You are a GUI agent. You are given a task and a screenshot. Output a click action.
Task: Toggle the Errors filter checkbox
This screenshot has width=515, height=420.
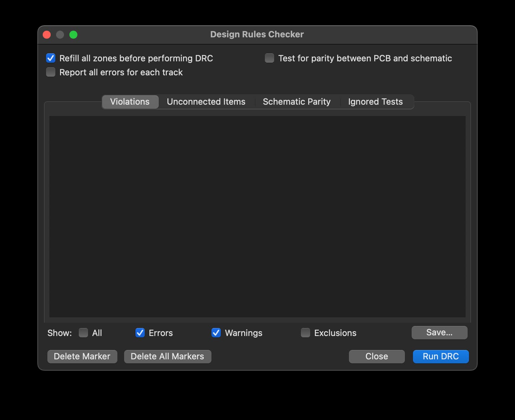(x=140, y=333)
